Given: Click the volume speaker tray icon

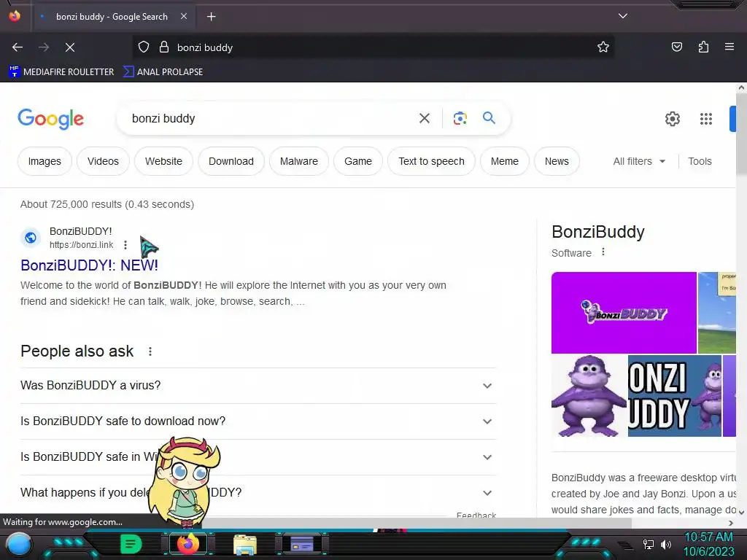Looking at the screenshot, I should [x=666, y=544].
